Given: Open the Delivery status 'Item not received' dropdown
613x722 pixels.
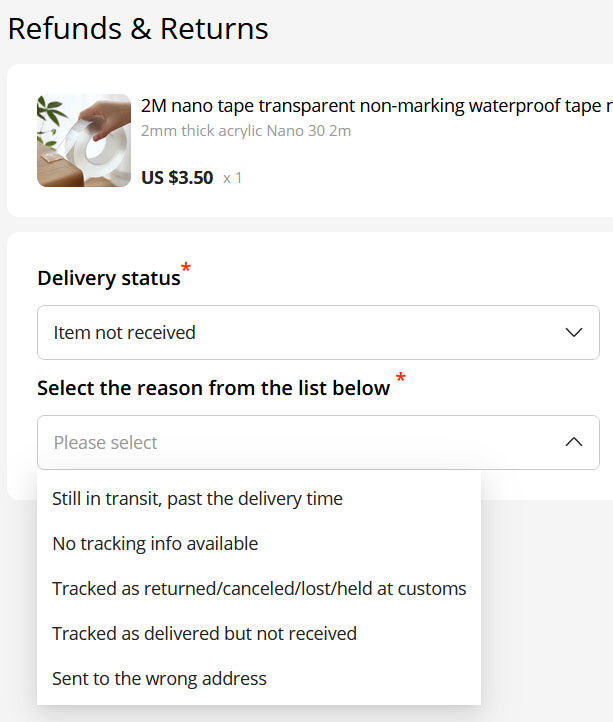Looking at the screenshot, I should (318, 332).
